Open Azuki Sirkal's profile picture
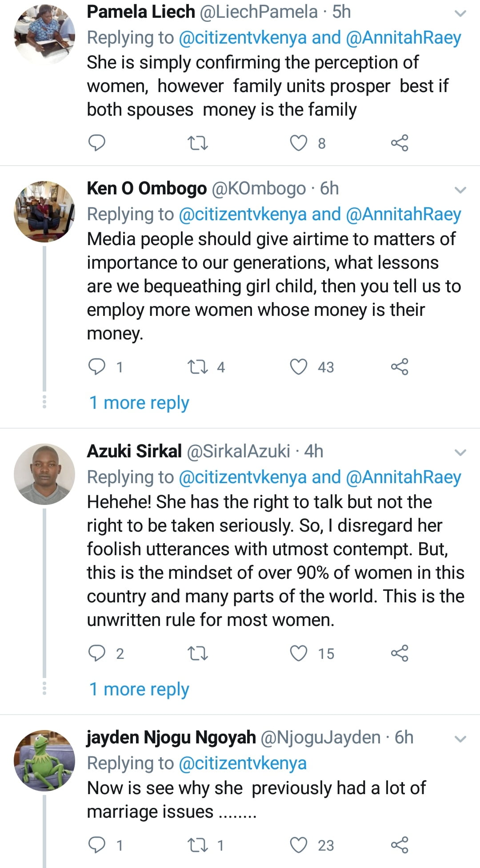The width and height of the screenshot is (480, 868). tap(44, 474)
